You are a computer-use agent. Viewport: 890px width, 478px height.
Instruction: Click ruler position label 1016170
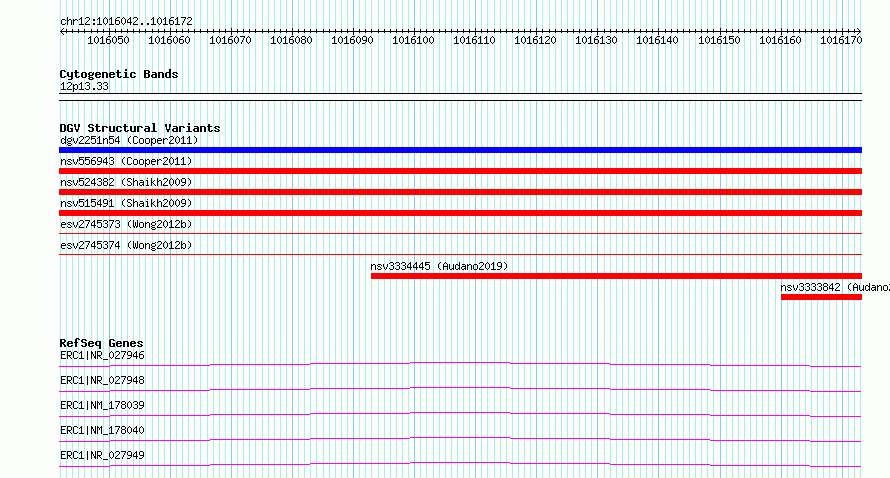tap(841, 40)
